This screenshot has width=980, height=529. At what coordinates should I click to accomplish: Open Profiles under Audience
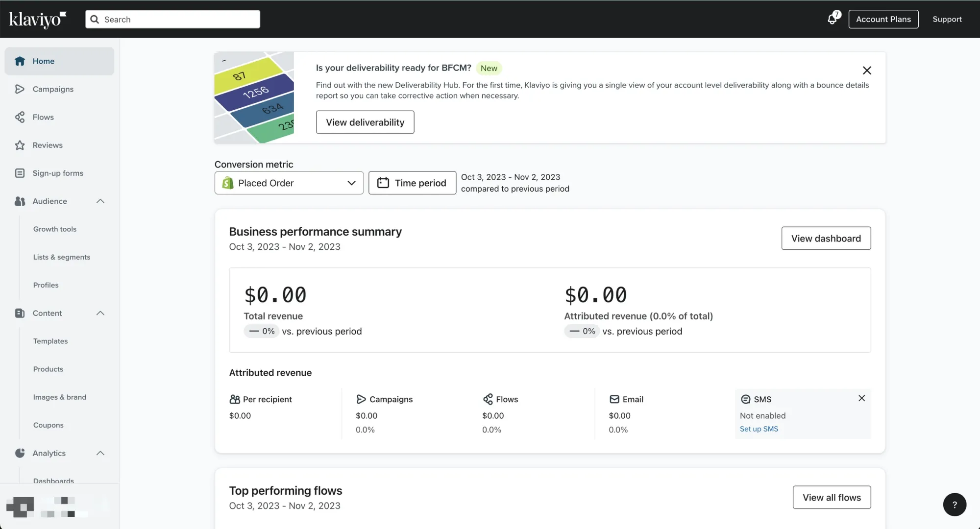pyautogui.click(x=46, y=285)
